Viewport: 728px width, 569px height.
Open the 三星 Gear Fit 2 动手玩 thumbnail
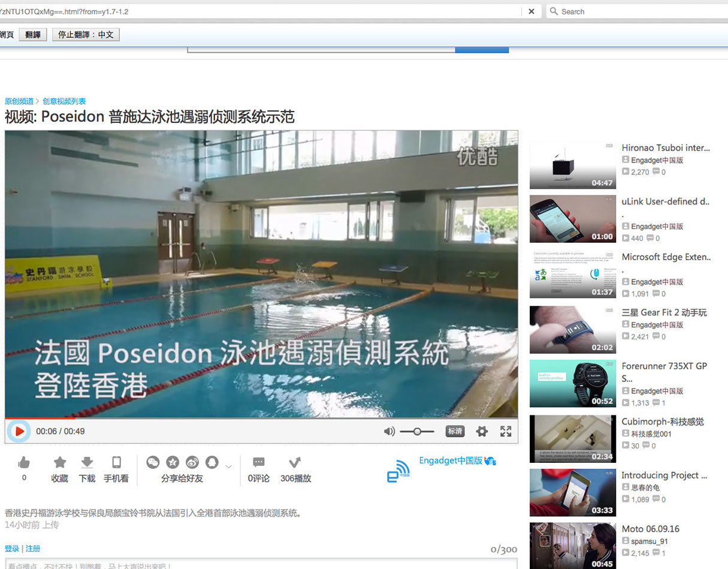coord(572,330)
